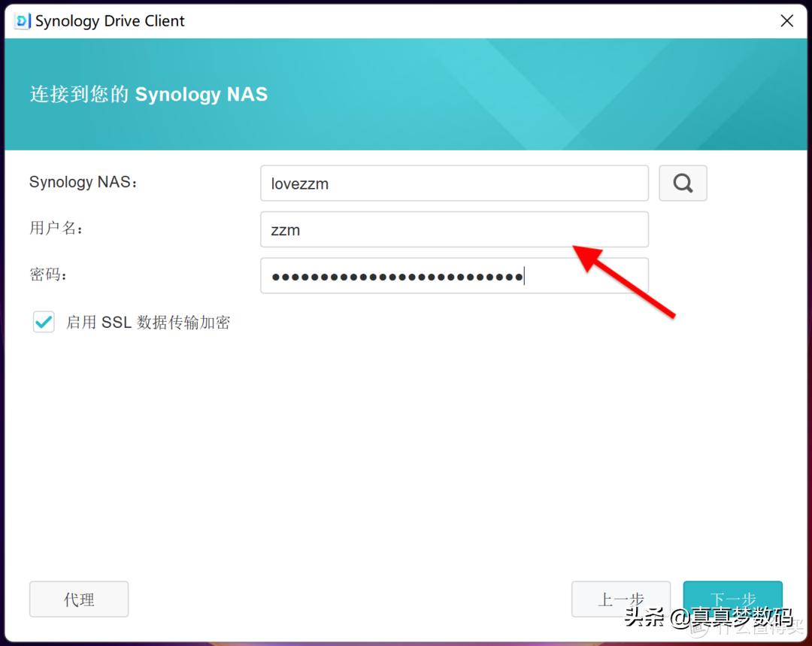Viewport: 812px width, 646px height.
Task: Click the Synology Drive Client title bar icon
Action: pyautogui.click(x=20, y=21)
